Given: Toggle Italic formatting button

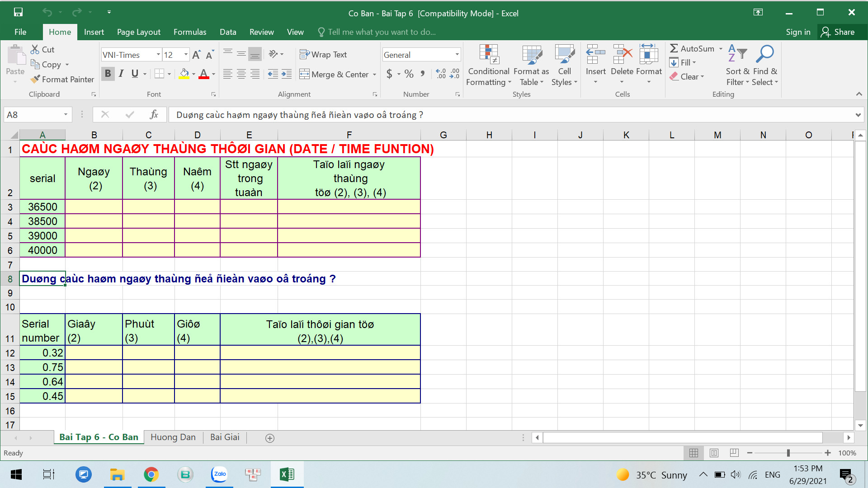Looking at the screenshot, I should 121,74.
